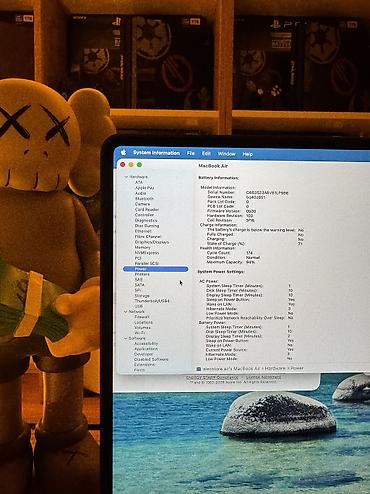
Task: Select Camera in the sidebar
Action: [142, 204]
